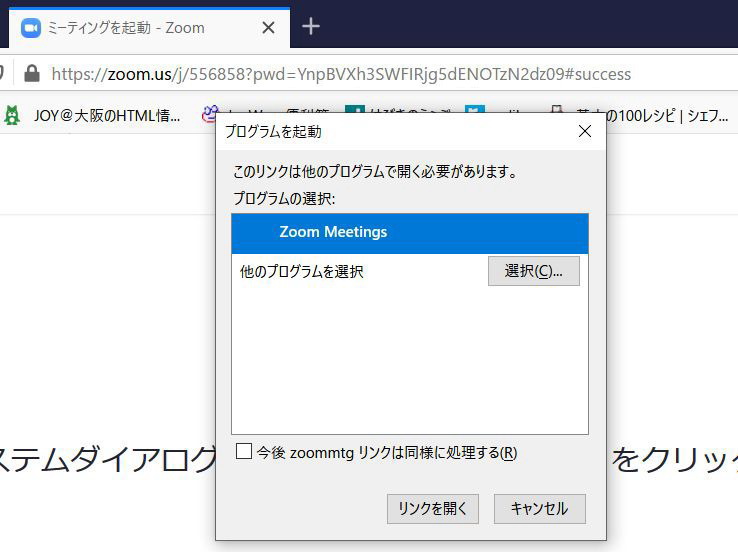Screen dimensions: 738x552
Task: Click the リンクを開く button
Action: pos(432,508)
